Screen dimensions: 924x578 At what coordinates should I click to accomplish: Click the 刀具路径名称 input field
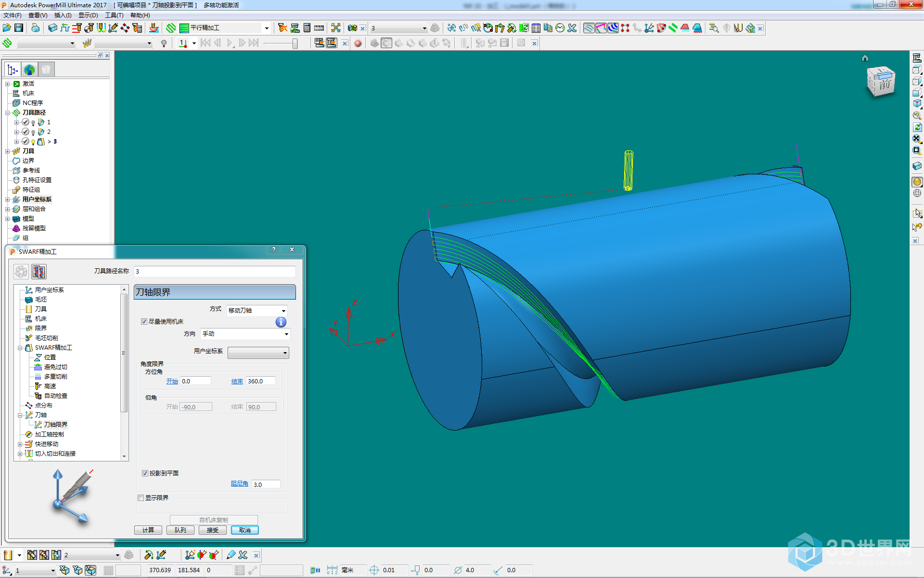[215, 271]
